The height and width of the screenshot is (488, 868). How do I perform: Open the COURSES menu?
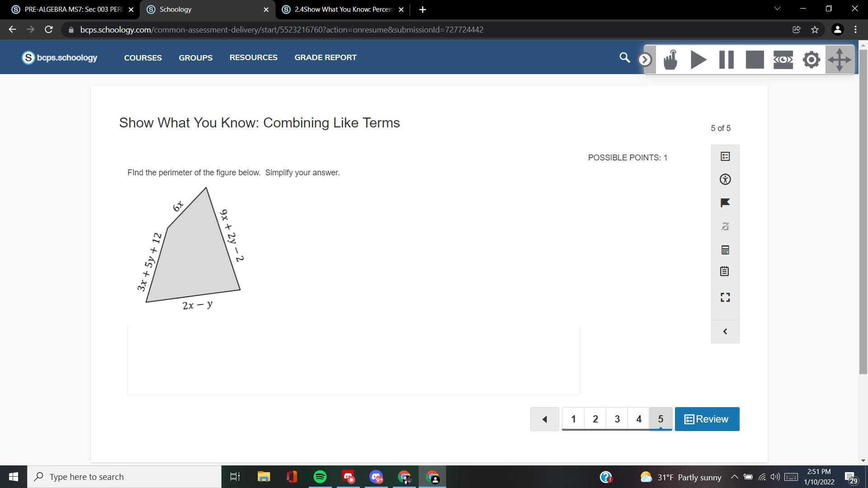click(143, 58)
